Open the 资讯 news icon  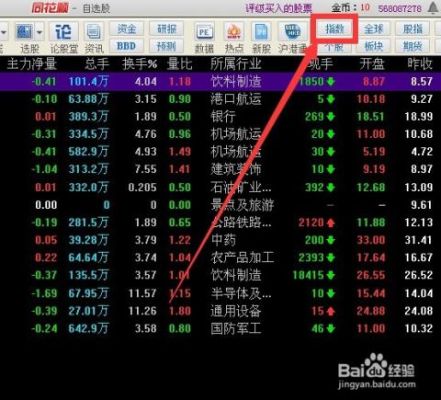(x=94, y=32)
